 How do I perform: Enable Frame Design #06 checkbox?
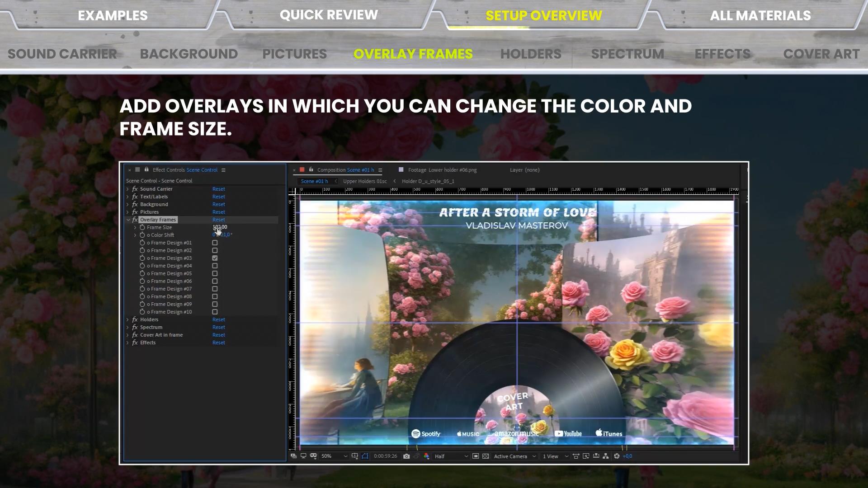[215, 281]
